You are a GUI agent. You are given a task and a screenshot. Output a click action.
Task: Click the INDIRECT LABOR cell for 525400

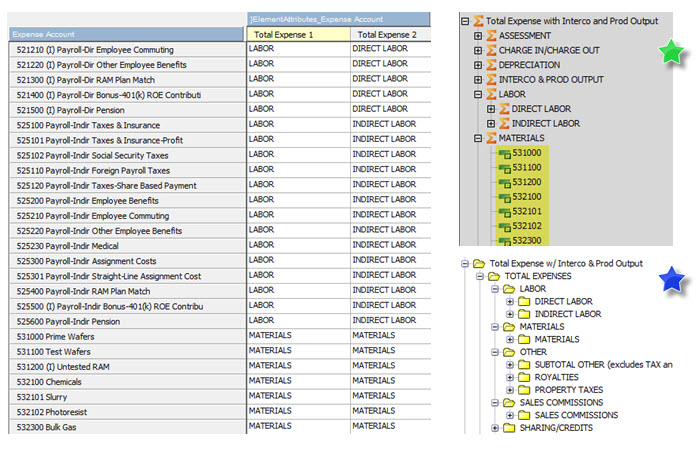[391, 290]
